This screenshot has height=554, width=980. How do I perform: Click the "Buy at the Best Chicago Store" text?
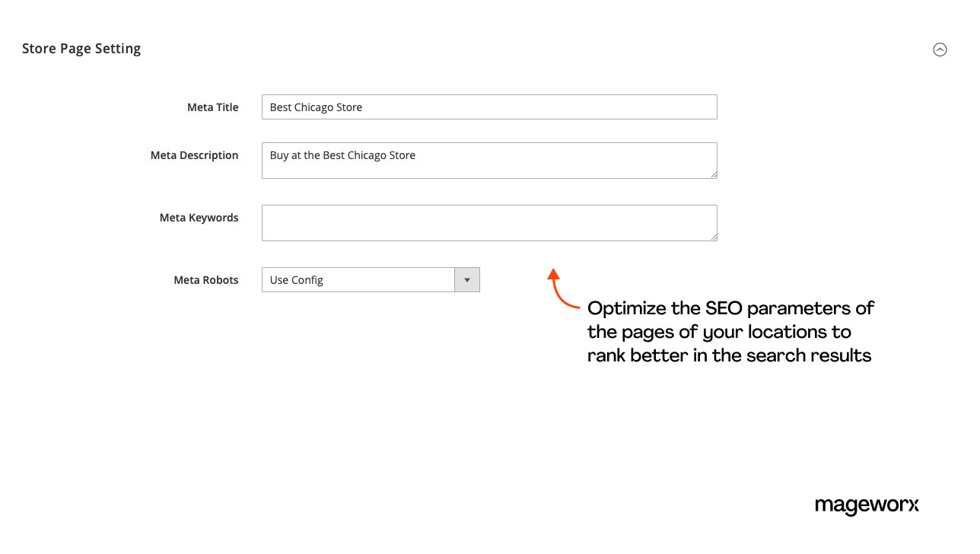pyautogui.click(x=342, y=155)
